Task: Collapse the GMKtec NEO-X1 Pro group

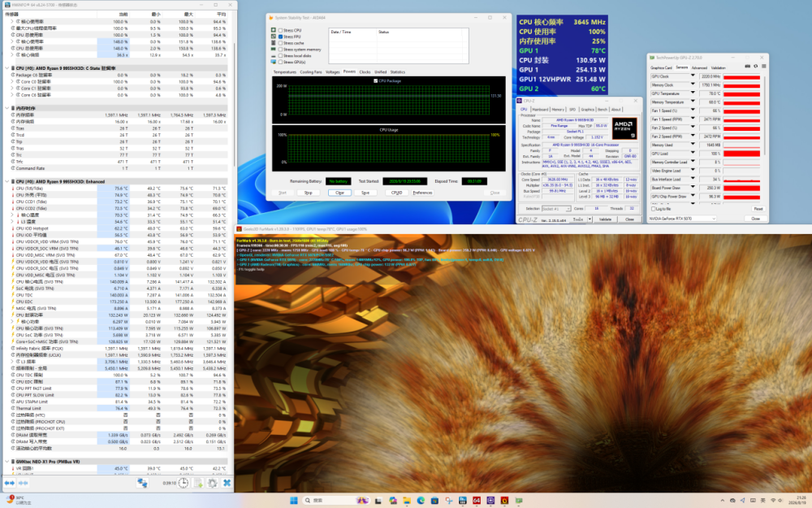Action: point(6,462)
